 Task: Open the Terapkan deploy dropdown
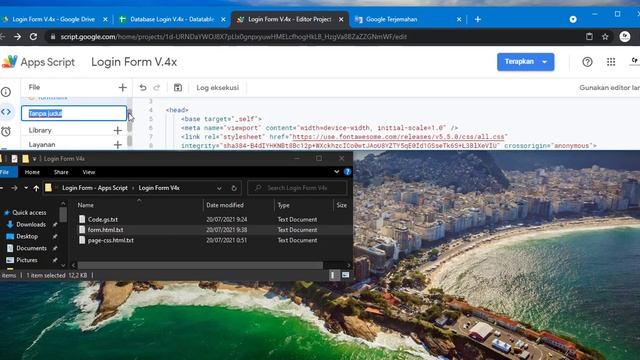tap(544, 62)
